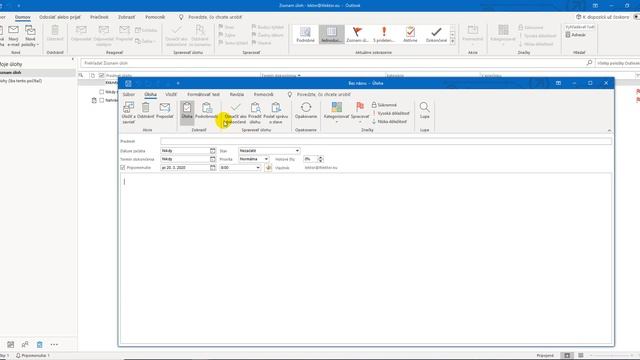Open more navigation options ellipsis
The image size is (640, 360).
coord(54,344)
